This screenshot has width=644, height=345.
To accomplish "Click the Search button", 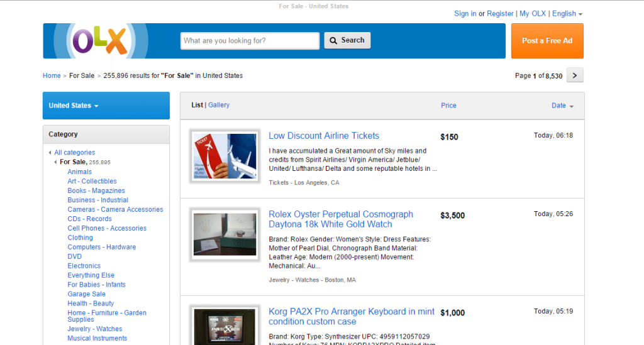I will pyautogui.click(x=347, y=40).
